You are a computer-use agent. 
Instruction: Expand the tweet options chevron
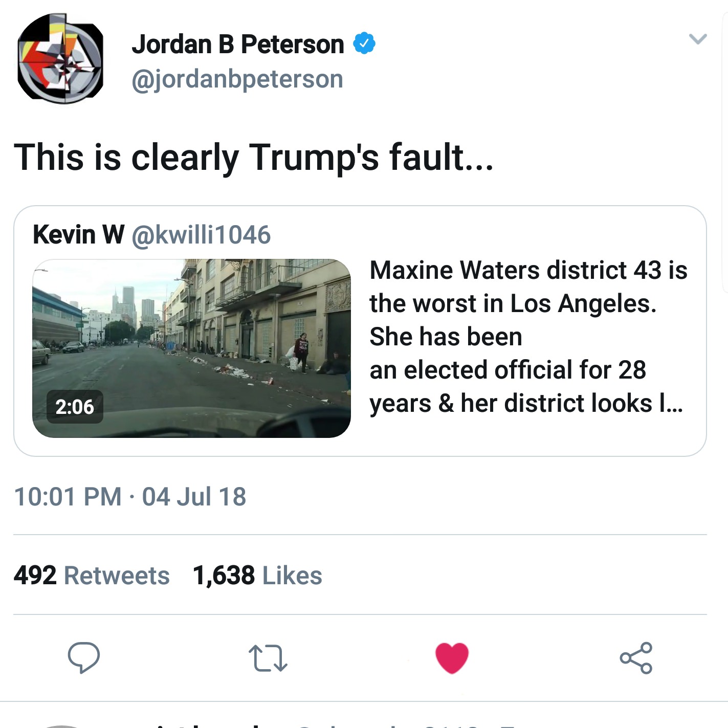point(698,39)
